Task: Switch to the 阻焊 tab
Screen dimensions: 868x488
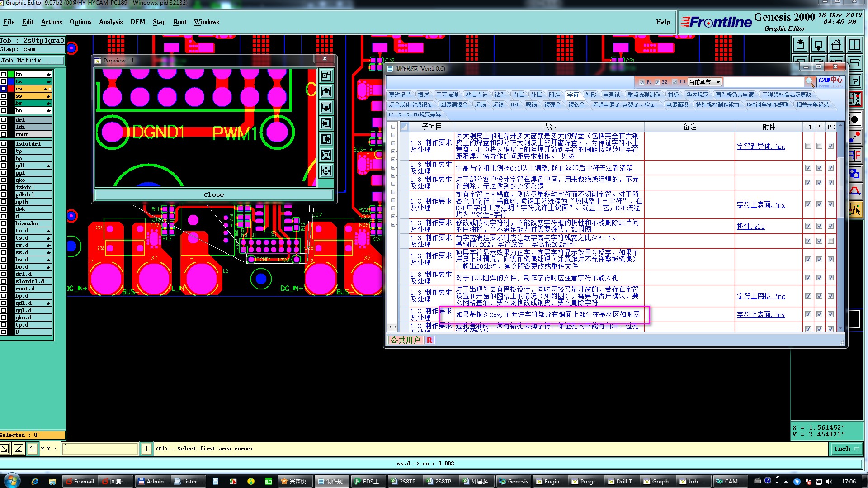Action: pos(554,95)
